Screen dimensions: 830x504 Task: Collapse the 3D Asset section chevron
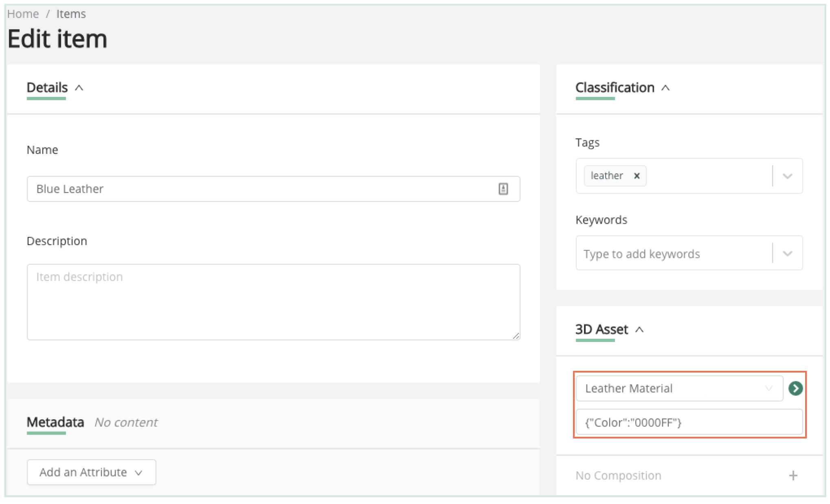point(639,330)
